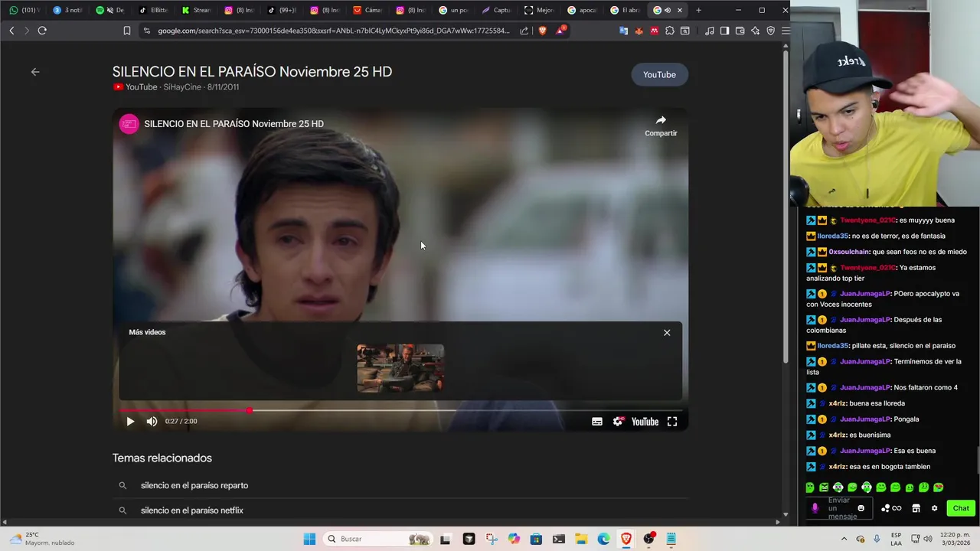The height and width of the screenshot is (551, 980).
Task: Reload the page
Action: [42, 31]
